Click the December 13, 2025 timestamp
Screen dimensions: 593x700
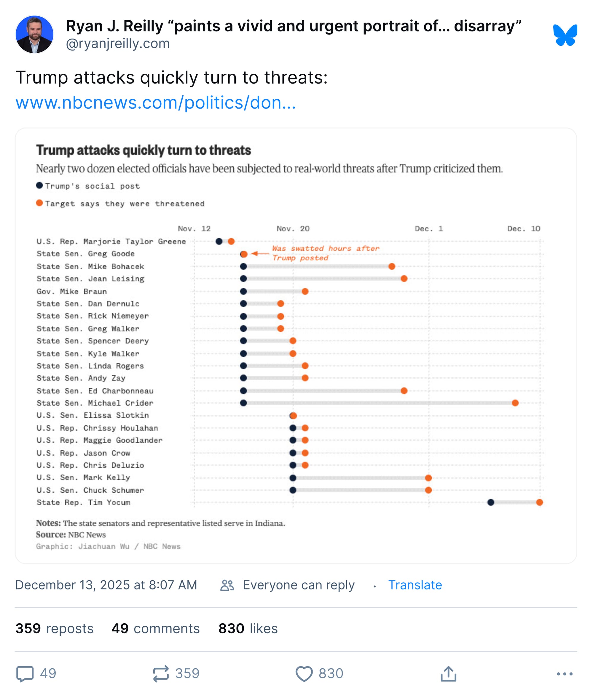106,585
